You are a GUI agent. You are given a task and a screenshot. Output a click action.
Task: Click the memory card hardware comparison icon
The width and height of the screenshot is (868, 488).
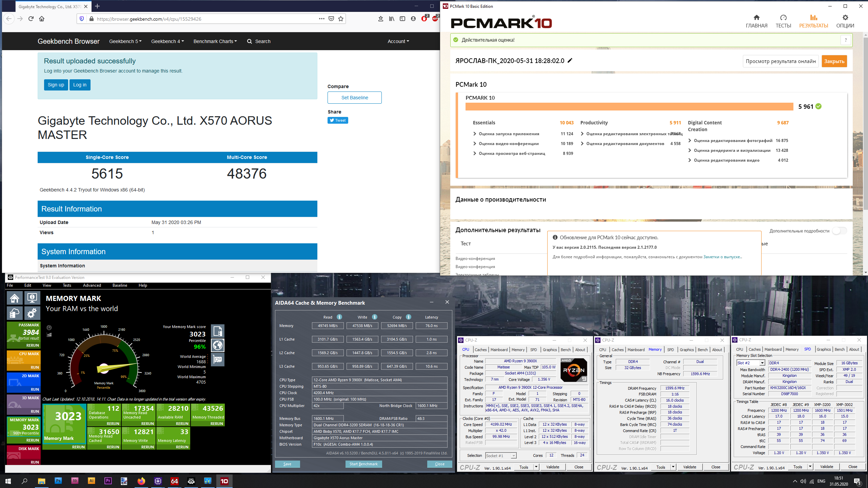tap(218, 360)
